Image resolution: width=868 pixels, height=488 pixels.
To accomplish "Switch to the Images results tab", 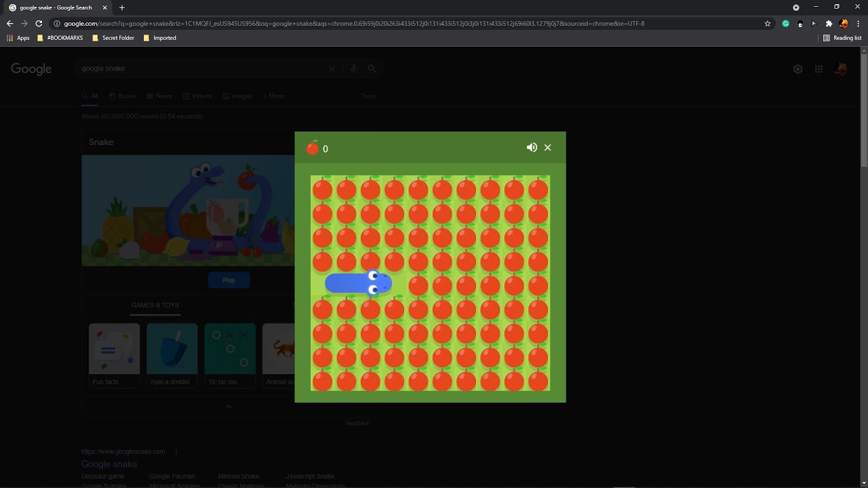I will coord(238,96).
